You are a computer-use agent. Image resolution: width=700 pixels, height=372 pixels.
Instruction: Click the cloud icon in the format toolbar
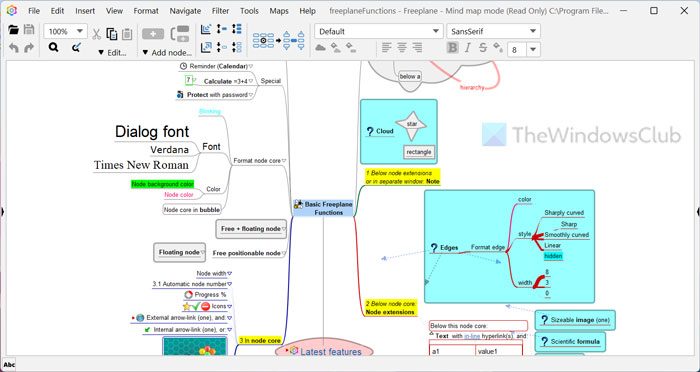tap(320, 48)
